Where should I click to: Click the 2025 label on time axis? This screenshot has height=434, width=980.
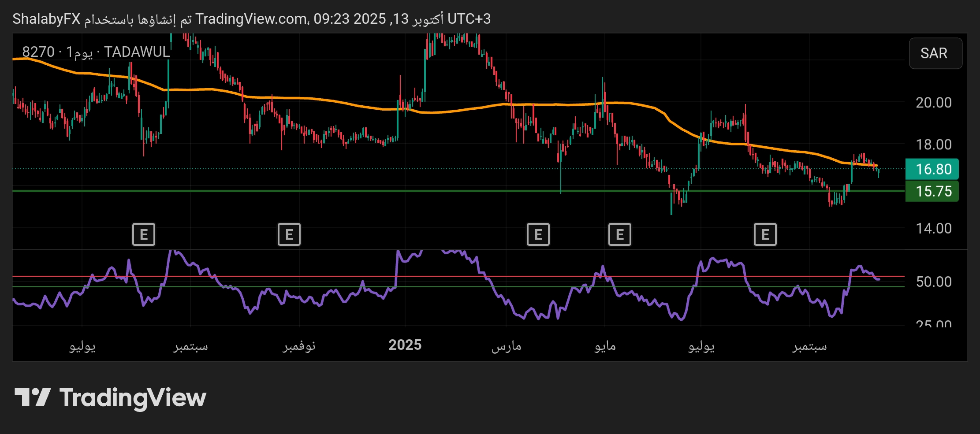pyautogui.click(x=405, y=345)
